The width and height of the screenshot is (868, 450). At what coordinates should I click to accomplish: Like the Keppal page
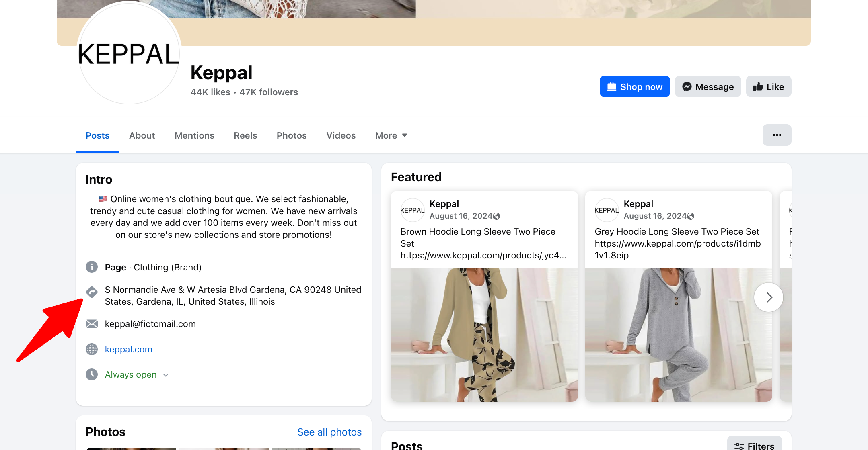coord(769,86)
